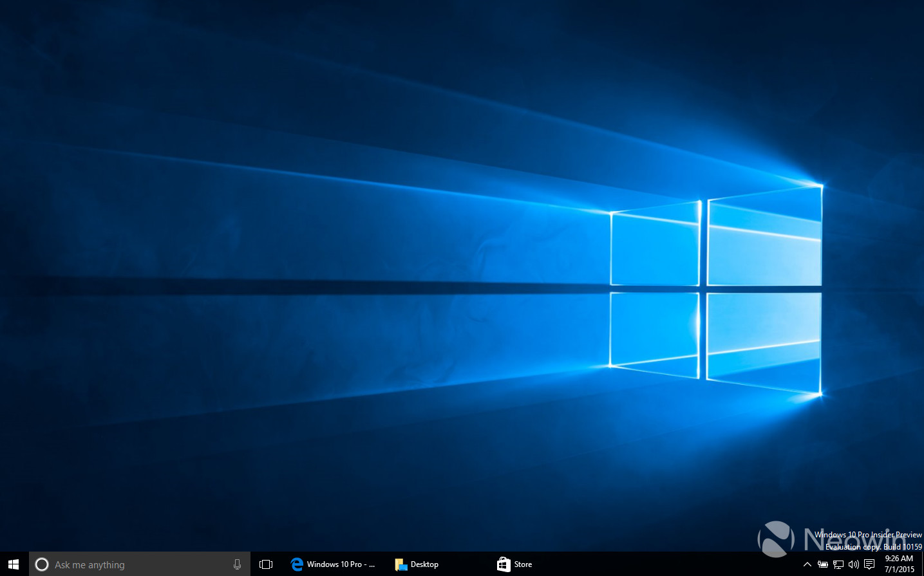Open the Action Center notifications icon
Image resolution: width=924 pixels, height=576 pixels.
(x=869, y=564)
